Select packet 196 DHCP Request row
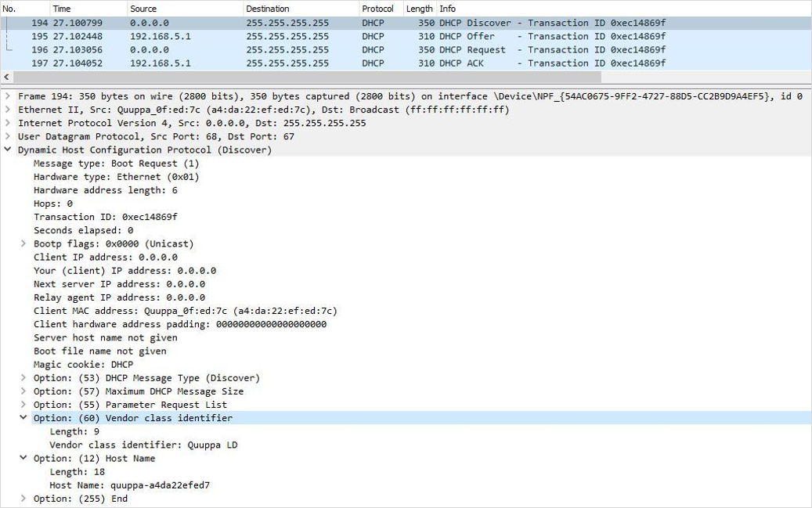This screenshot has height=508, width=812. [x=406, y=50]
